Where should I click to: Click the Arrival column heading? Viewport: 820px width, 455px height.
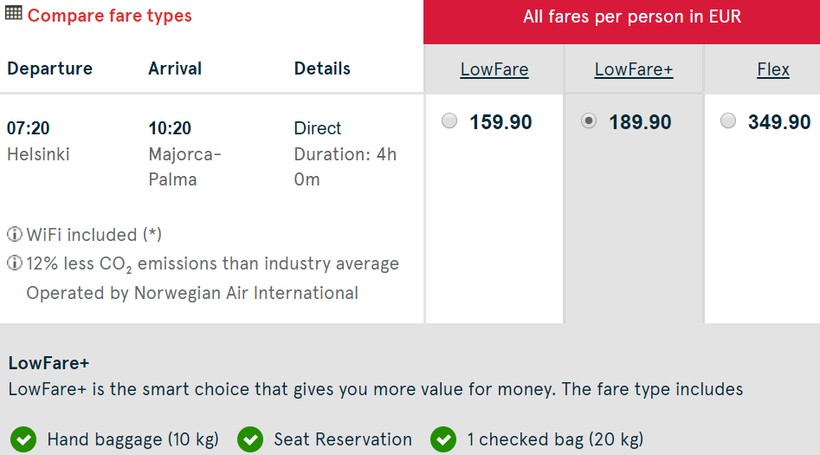pyautogui.click(x=175, y=68)
